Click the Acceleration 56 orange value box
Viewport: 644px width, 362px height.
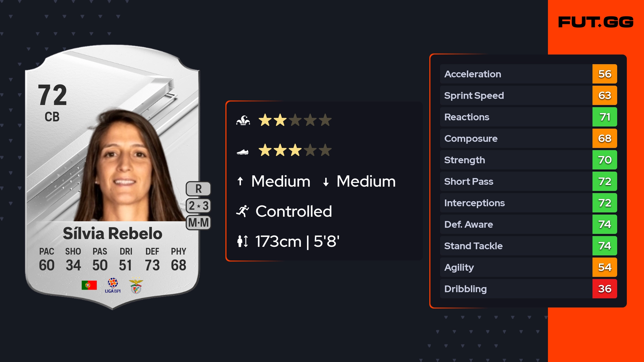(x=605, y=74)
